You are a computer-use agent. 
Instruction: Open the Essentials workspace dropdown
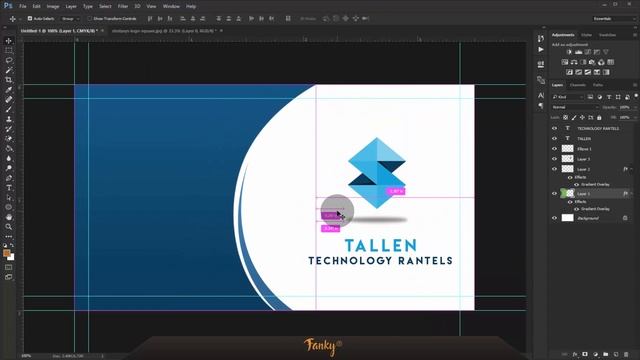click(x=613, y=18)
